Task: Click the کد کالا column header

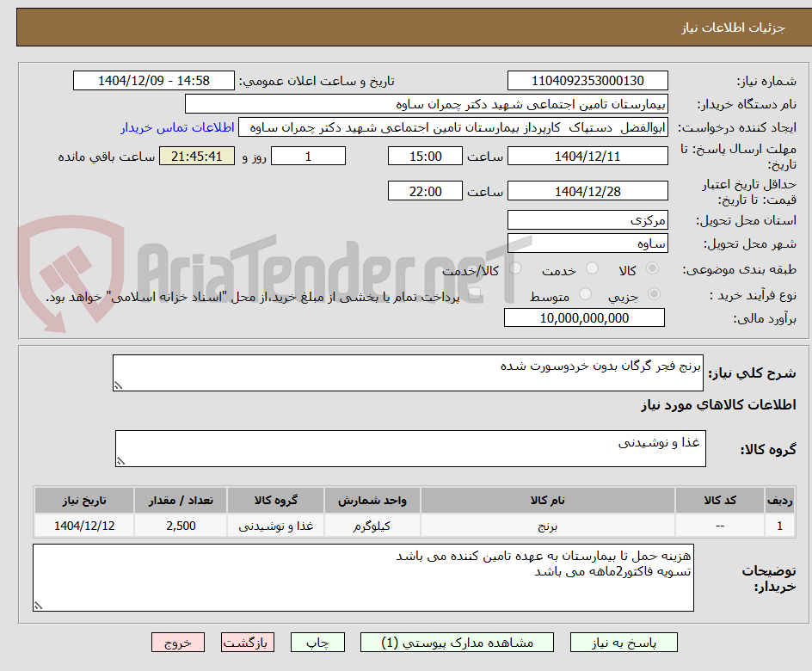Action: (x=719, y=500)
